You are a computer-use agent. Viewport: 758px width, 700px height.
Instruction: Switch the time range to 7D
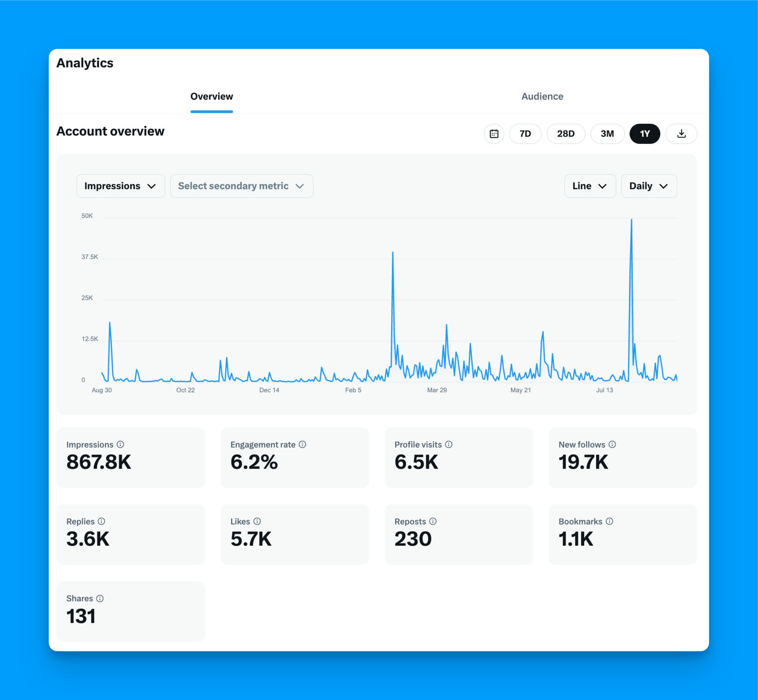click(525, 134)
